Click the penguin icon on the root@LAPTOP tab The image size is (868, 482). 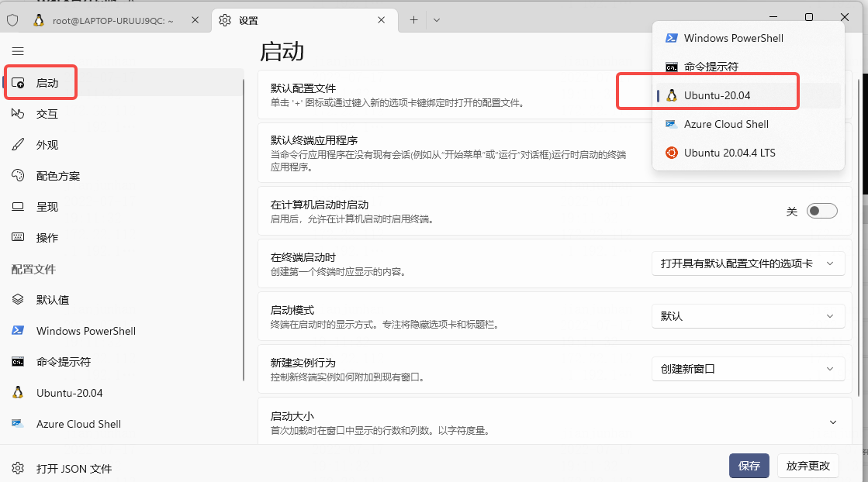(x=39, y=20)
